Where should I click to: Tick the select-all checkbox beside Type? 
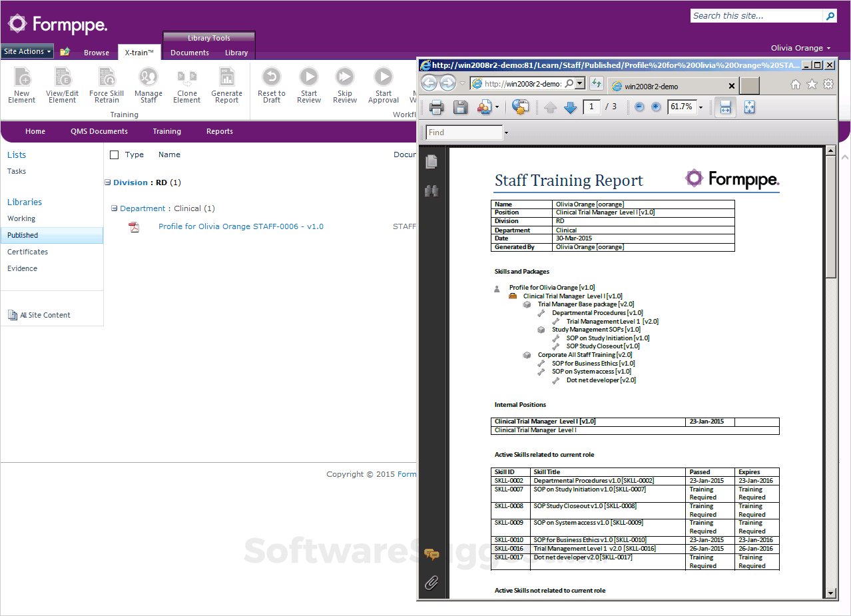(x=114, y=155)
